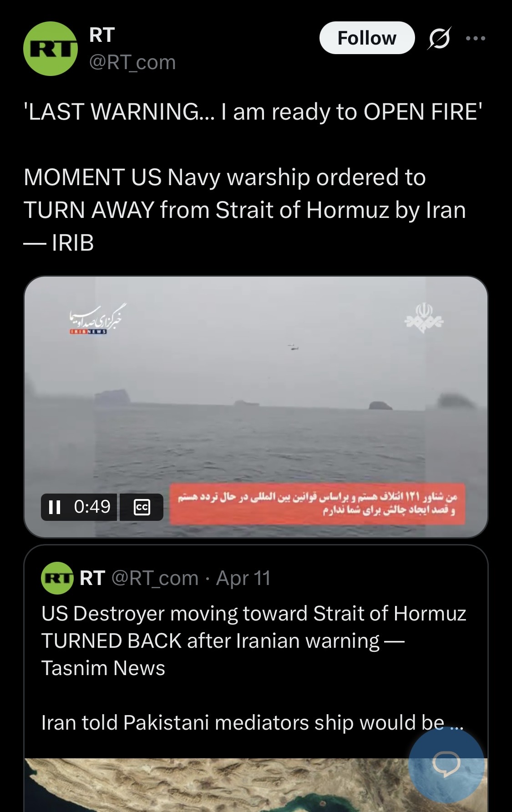Screen dimensions: 512x812
Task: Pause the playing video
Action: tap(55, 507)
